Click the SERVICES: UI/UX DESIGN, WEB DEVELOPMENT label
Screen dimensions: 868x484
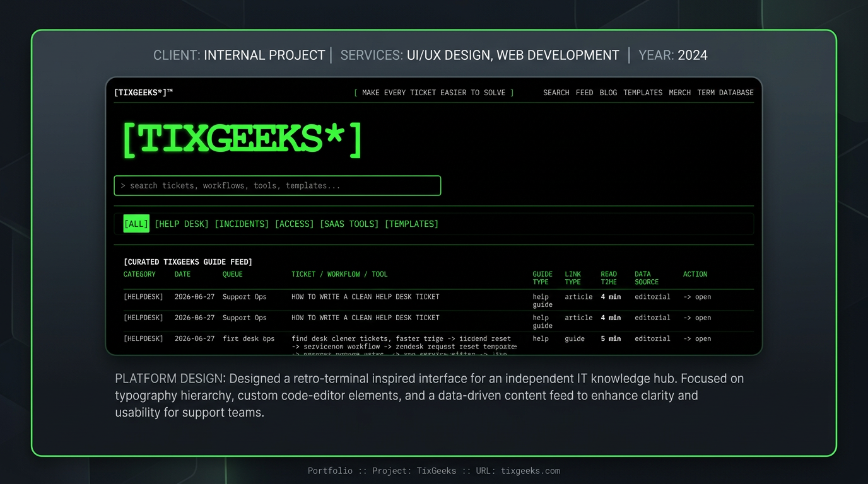coord(479,55)
